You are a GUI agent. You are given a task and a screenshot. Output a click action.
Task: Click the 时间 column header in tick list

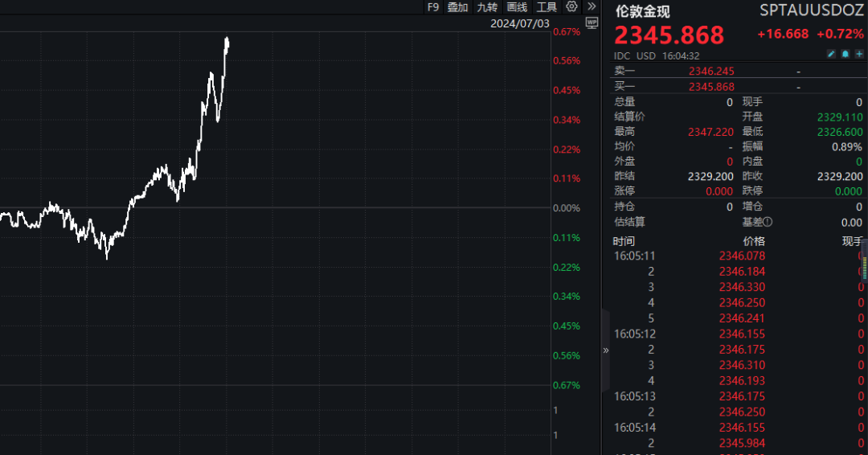[624, 241]
